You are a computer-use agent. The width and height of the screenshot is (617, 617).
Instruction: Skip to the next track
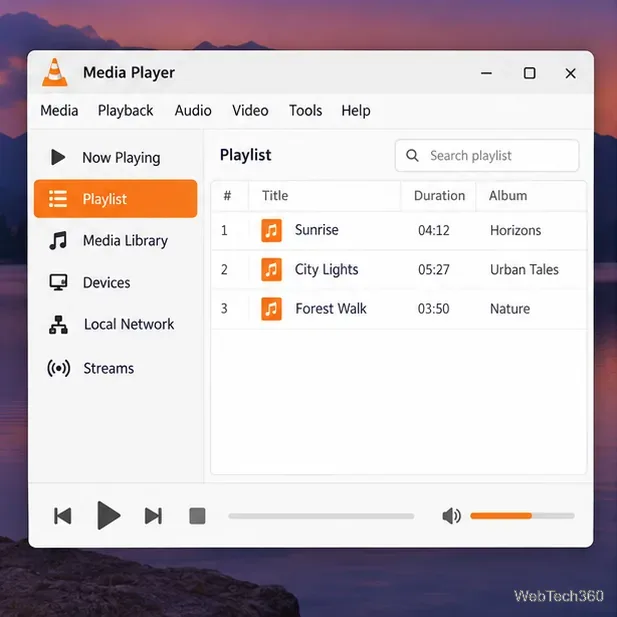(x=153, y=516)
